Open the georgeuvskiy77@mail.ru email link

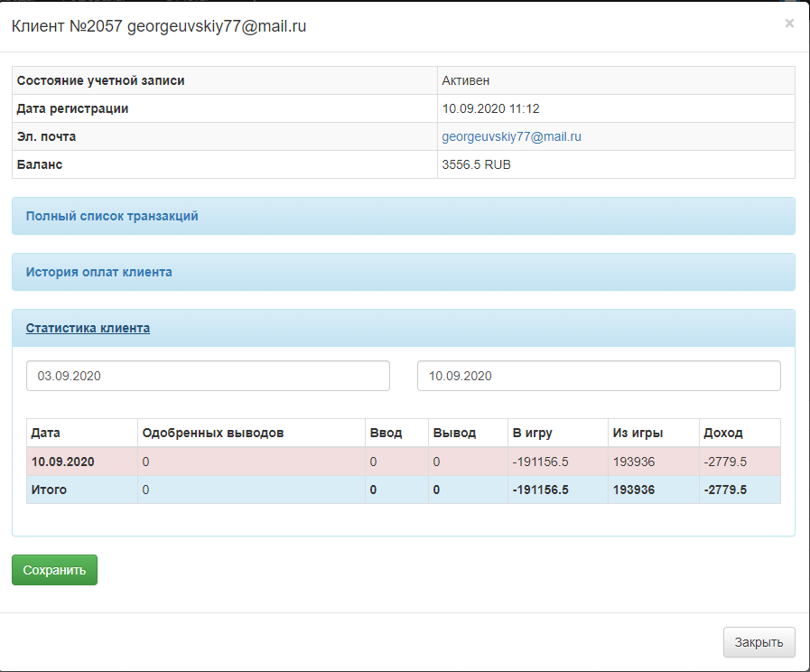coord(511,137)
